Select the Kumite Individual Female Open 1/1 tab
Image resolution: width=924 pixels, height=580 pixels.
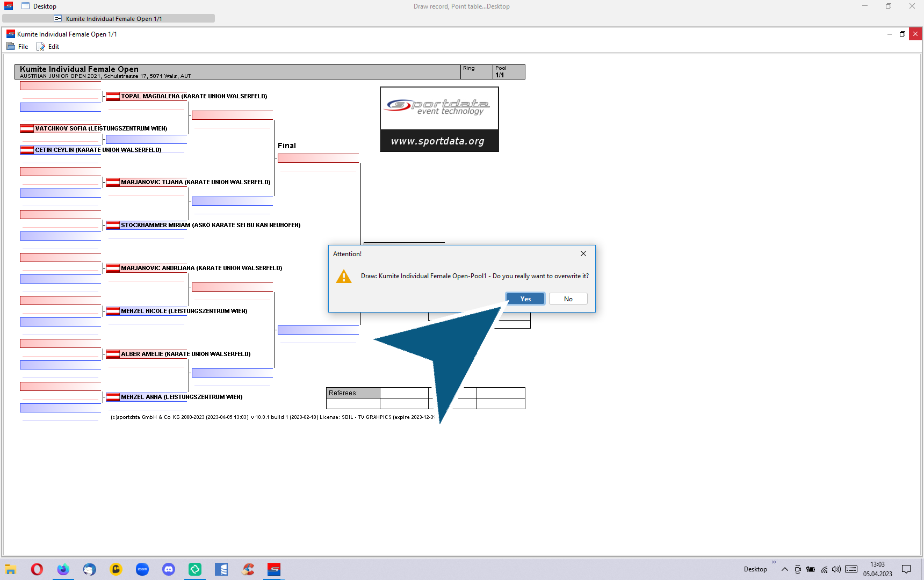[109, 19]
